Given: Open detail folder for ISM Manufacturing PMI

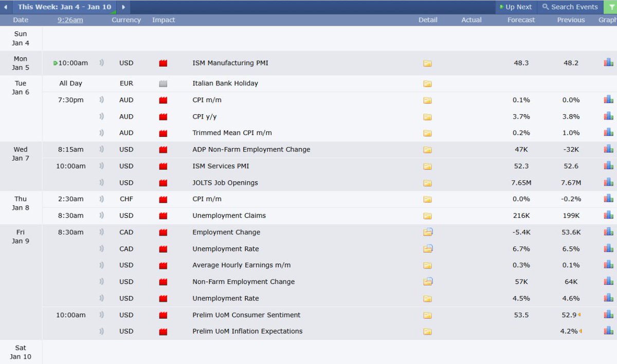Looking at the screenshot, I should 427,63.
